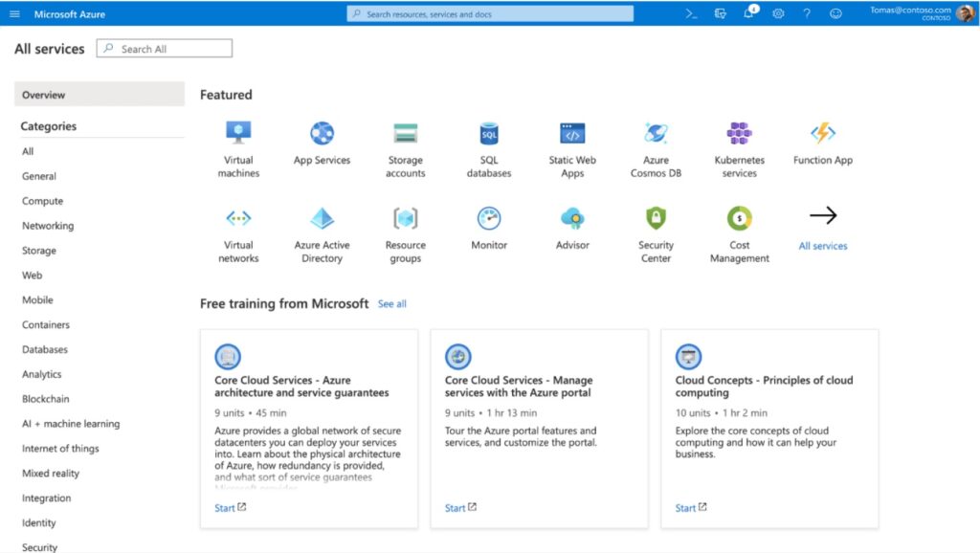Open Kubernetes services
Viewport: 980px width, 553px height.
point(740,149)
